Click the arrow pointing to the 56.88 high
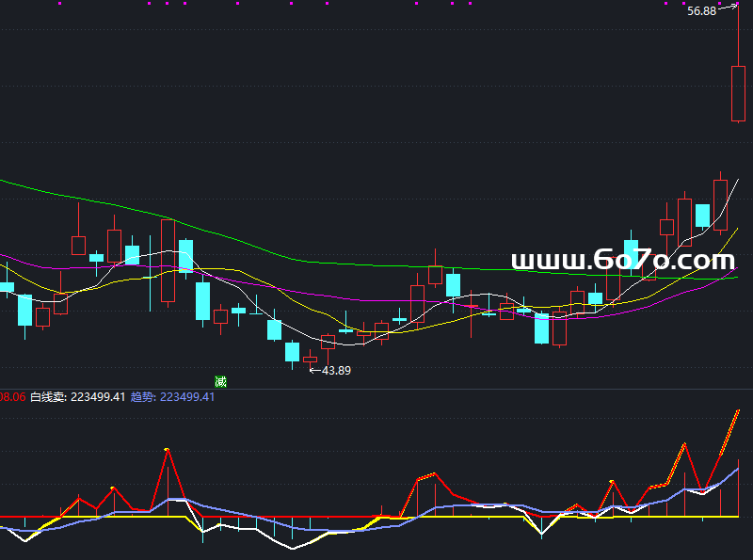753x560 pixels. pyautogui.click(x=729, y=8)
